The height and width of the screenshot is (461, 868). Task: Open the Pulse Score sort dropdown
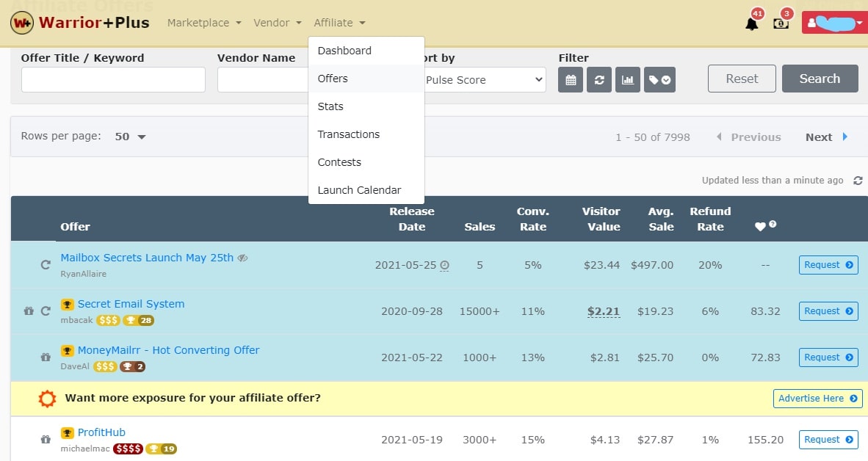coord(485,80)
